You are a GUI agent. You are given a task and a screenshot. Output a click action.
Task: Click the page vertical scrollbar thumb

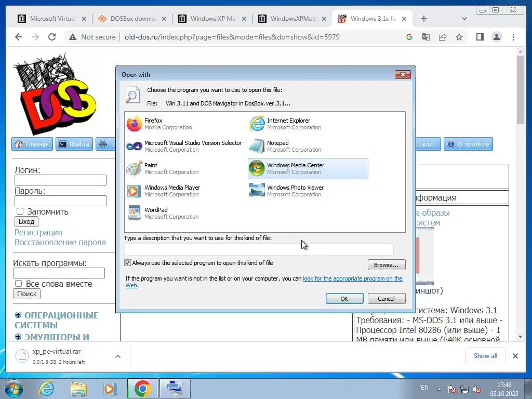(x=520, y=90)
